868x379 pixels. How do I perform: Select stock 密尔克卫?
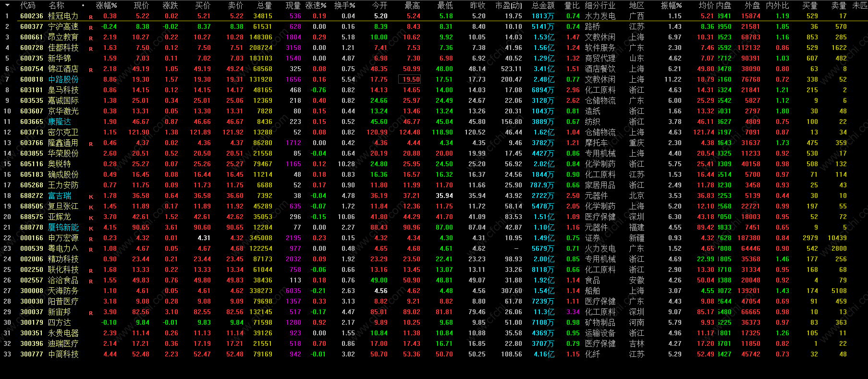click(x=63, y=132)
